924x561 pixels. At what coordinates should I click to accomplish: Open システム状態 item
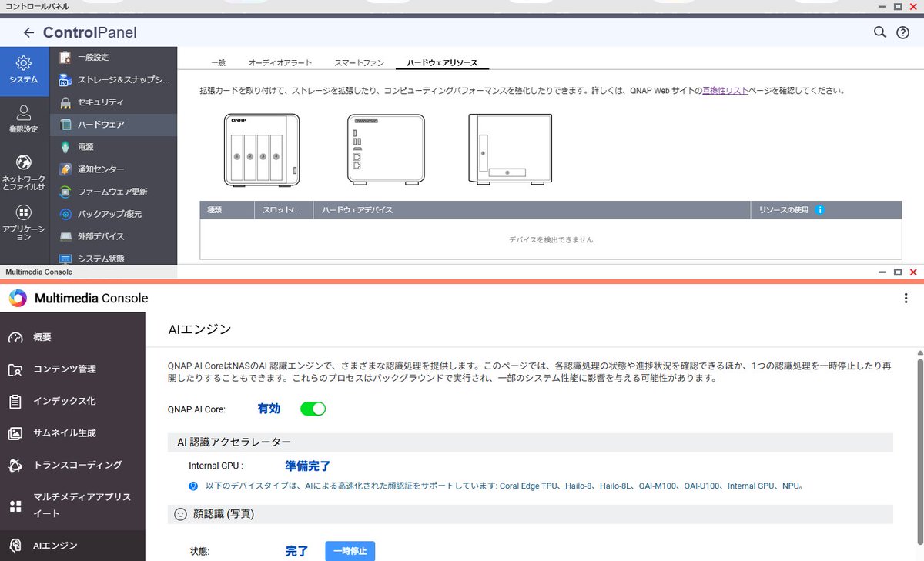tap(113, 259)
